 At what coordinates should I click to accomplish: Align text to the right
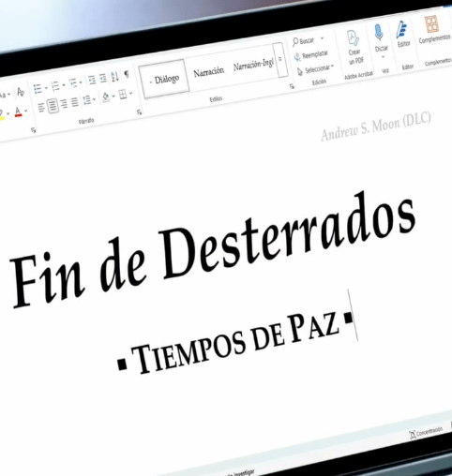64,104
